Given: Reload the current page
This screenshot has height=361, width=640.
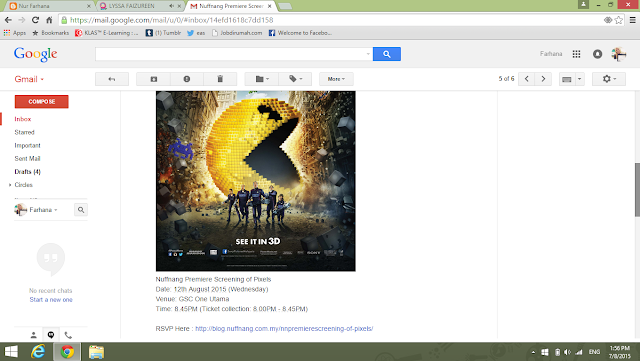Looking at the screenshot, I should tap(36, 20).
